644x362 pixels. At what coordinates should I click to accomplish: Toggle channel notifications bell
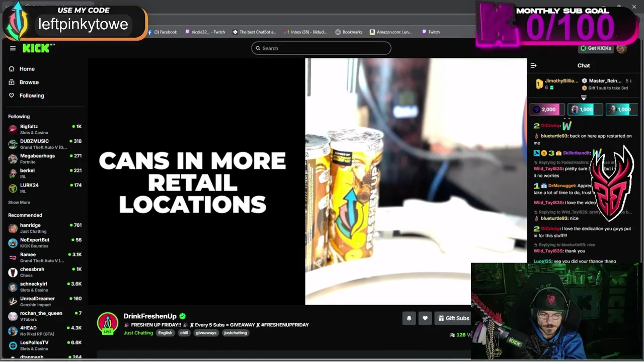click(409, 318)
